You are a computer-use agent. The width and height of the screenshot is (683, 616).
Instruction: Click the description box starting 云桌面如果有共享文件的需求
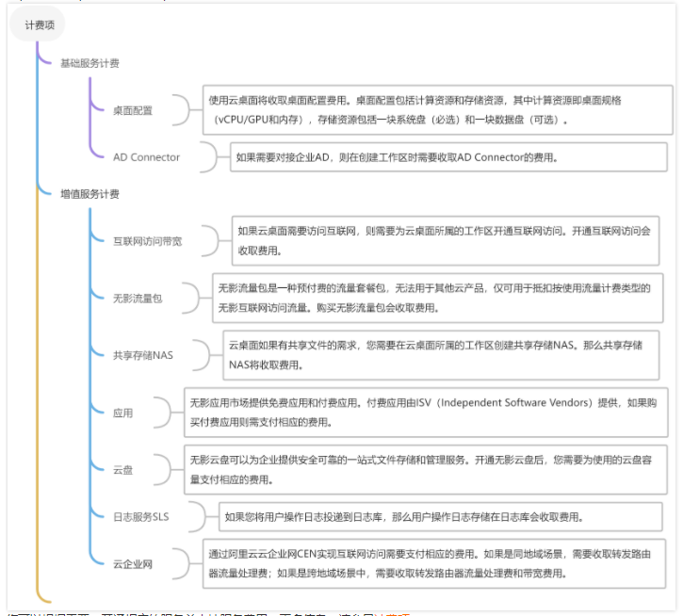tap(441, 355)
